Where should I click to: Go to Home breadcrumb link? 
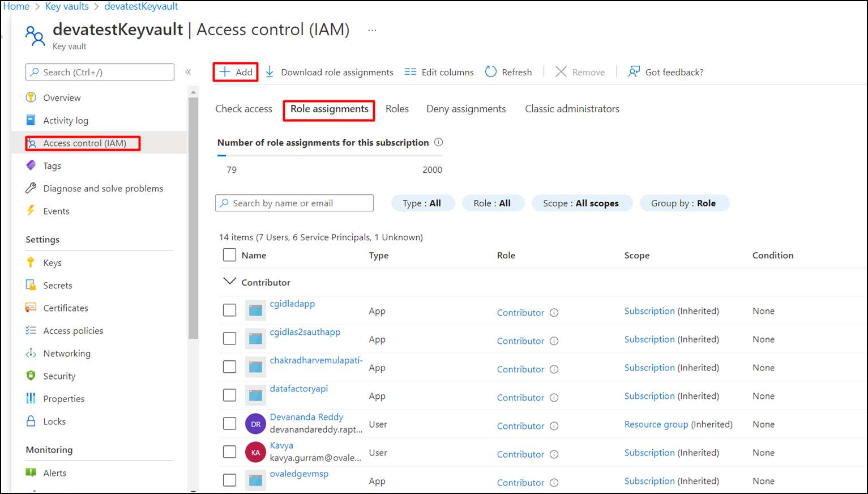click(16, 6)
